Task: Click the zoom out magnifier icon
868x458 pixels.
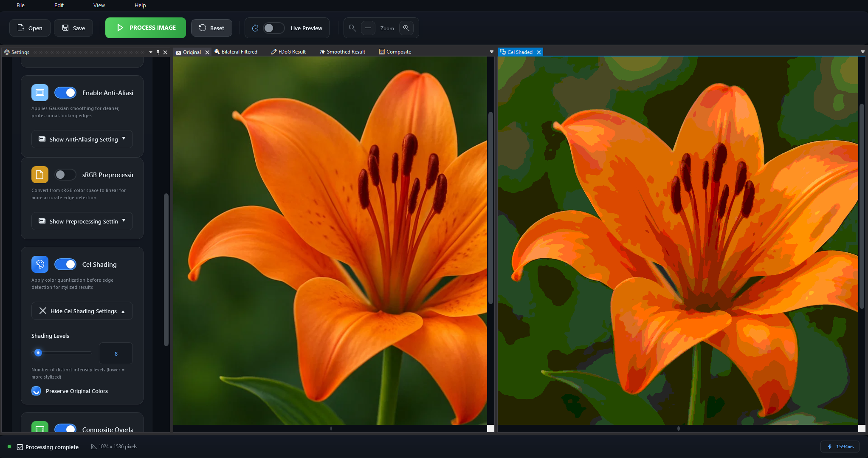Action: pos(352,28)
